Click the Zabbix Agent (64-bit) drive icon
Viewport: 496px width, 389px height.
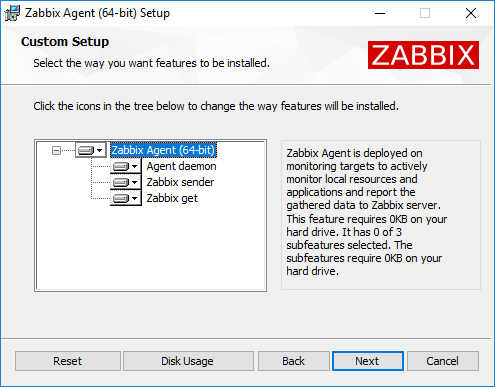pyautogui.click(x=86, y=151)
